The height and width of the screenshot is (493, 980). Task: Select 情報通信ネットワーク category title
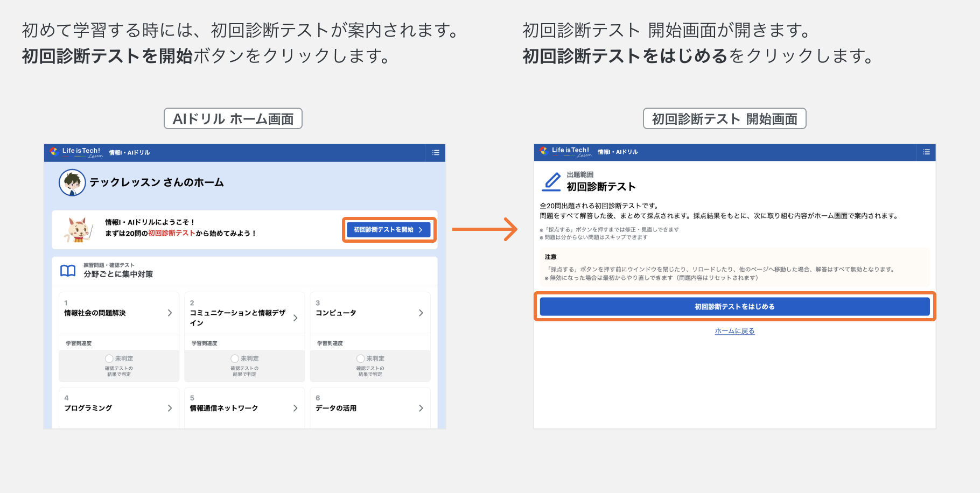(224, 409)
